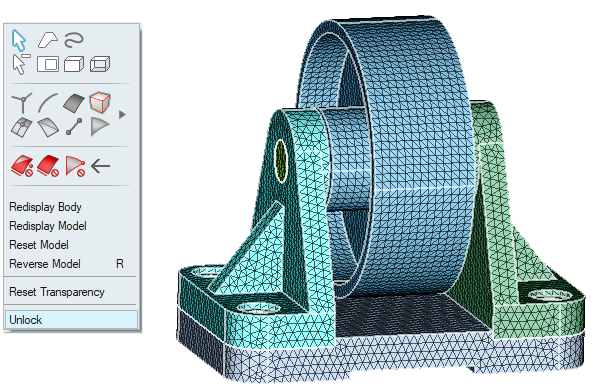Screen dimensions: 600x390
Task: Select line-with-two-endpoints entity filter
Action: point(74,127)
